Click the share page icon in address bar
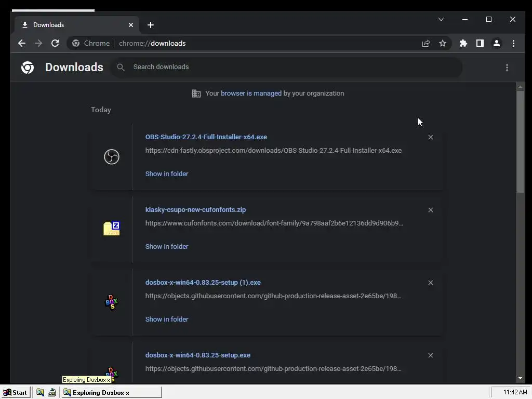The width and height of the screenshot is (532, 399). 426,43
